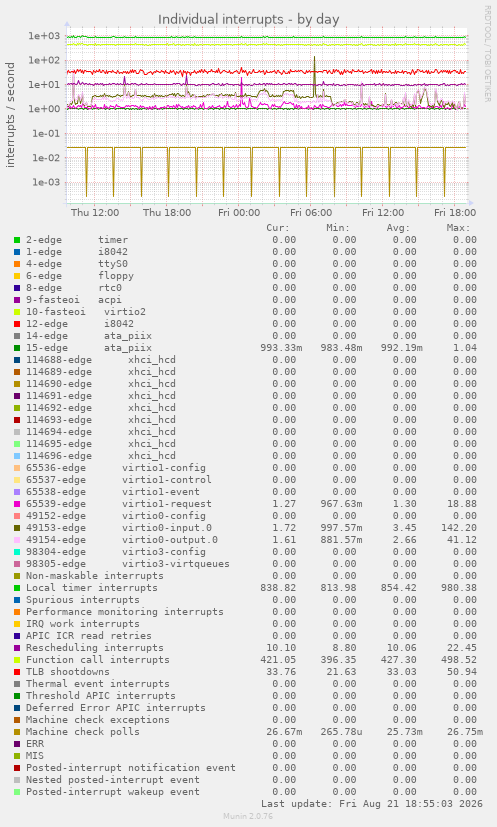
Task: Click the Max: column header
Action: (x=458, y=228)
